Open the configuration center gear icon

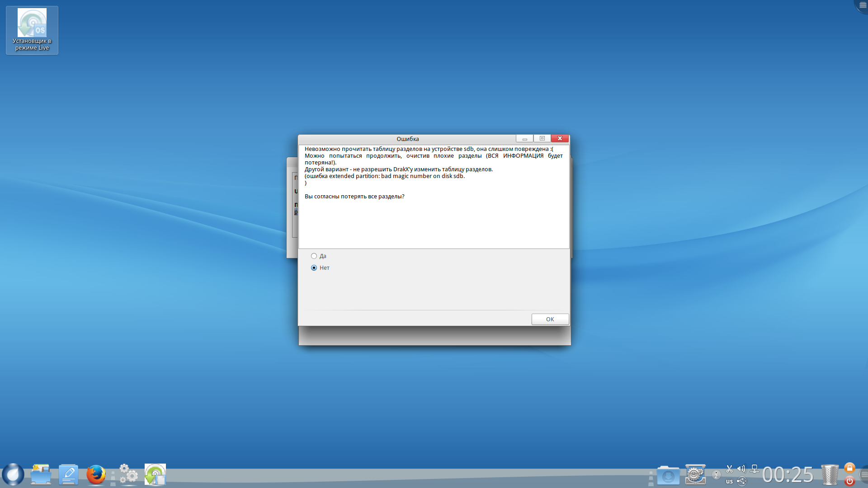click(x=695, y=474)
